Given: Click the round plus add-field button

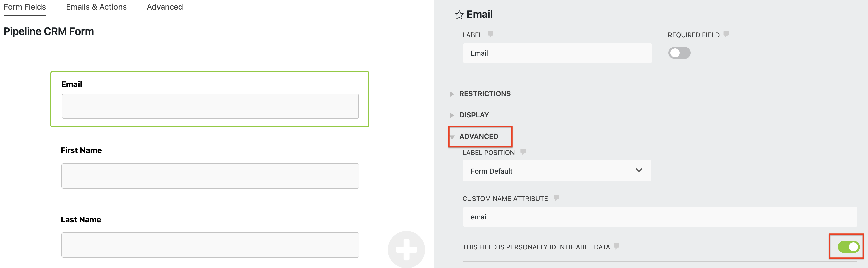Looking at the screenshot, I should pos(406,249).
